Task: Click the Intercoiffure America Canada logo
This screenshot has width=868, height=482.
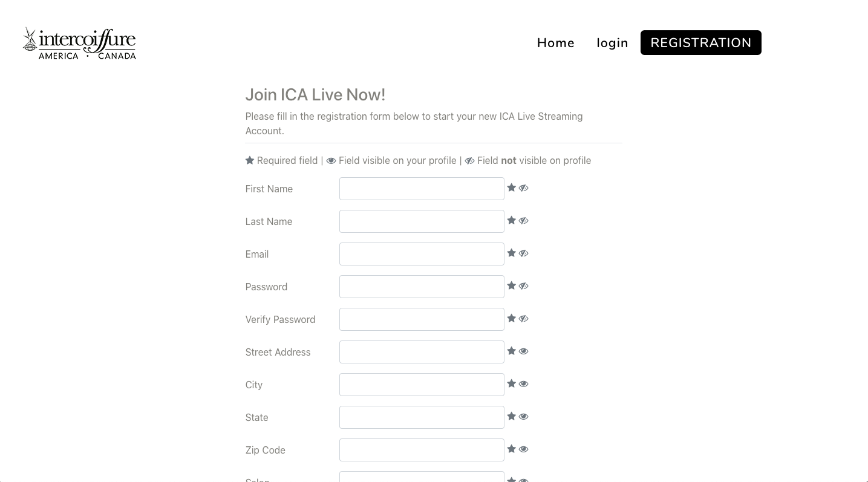Action: pos(79,43)
